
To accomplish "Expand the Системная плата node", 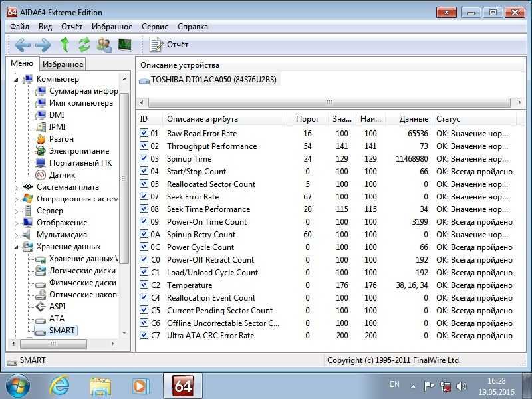I will (16, 188).
